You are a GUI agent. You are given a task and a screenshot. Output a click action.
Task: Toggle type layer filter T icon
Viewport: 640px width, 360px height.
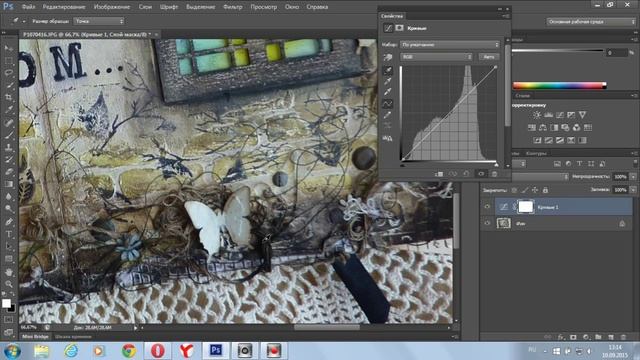(x=579, y=164)
